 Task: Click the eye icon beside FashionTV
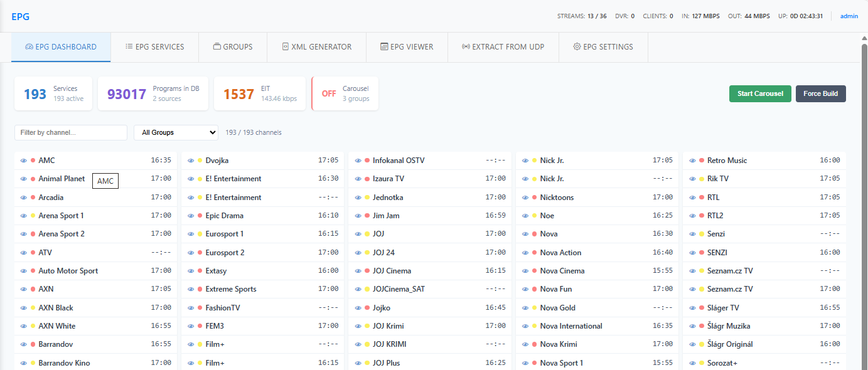pyautogui.click(x=190, y=308)
